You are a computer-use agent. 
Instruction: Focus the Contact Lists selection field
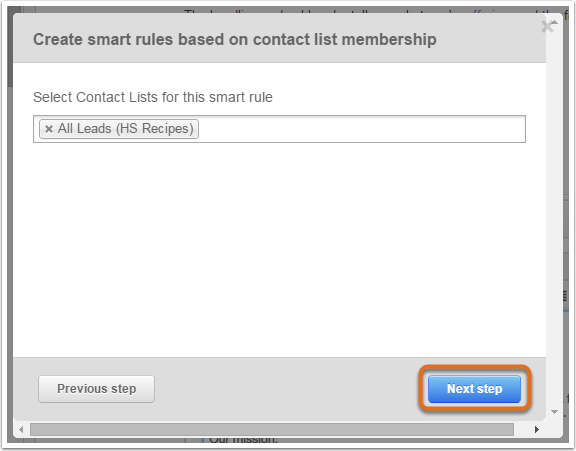[279, 129]
